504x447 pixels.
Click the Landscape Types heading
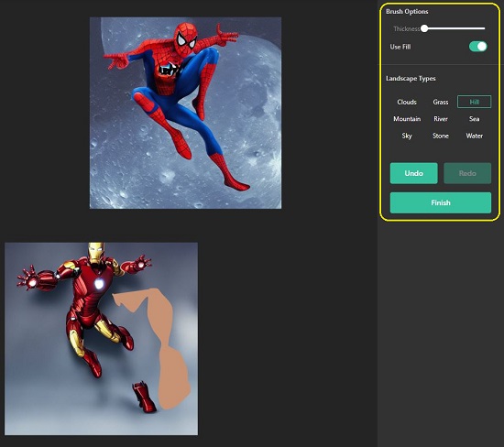click(x=411, y=79)
